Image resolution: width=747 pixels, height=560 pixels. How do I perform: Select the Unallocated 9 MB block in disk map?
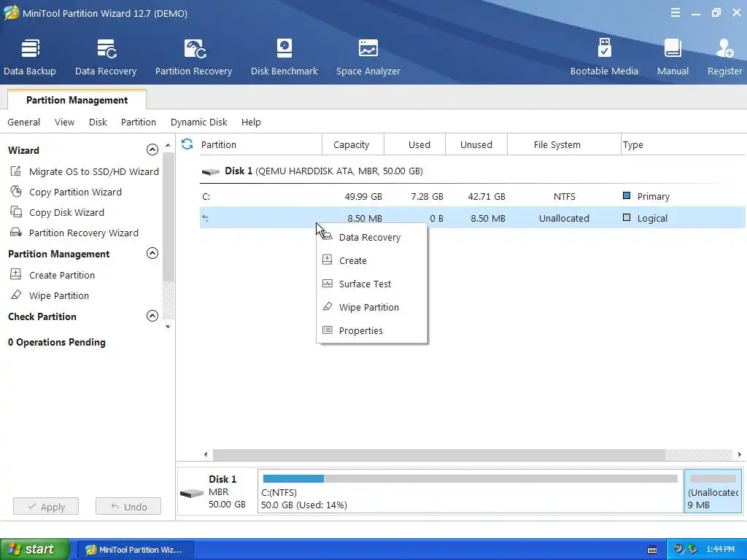coord(713,491)
